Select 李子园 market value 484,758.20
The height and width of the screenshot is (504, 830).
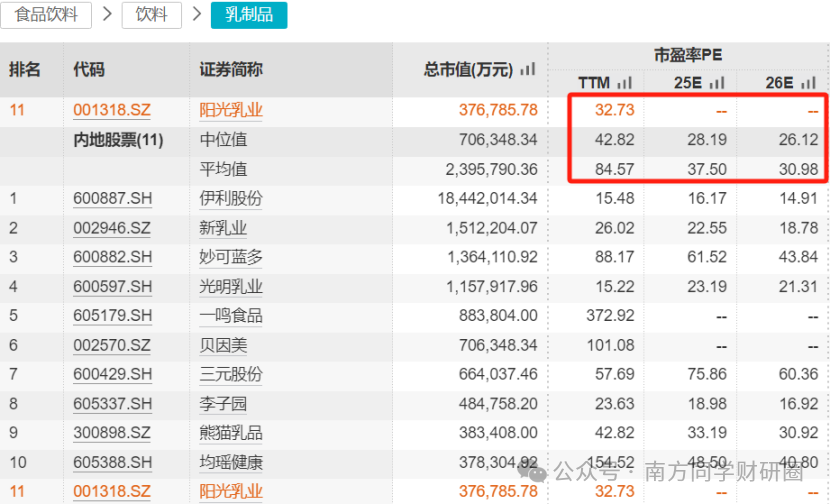point(498,404)
